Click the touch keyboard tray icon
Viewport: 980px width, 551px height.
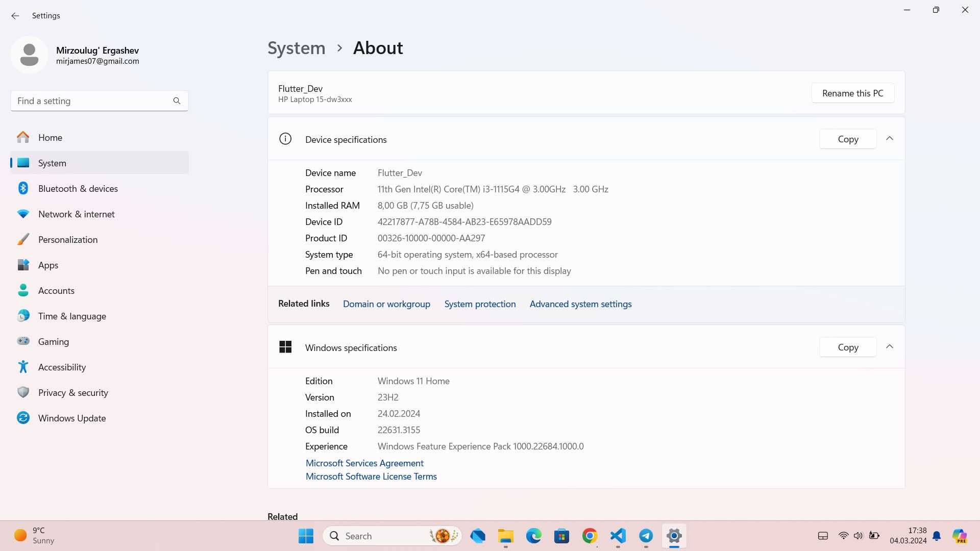pos(823,536)
